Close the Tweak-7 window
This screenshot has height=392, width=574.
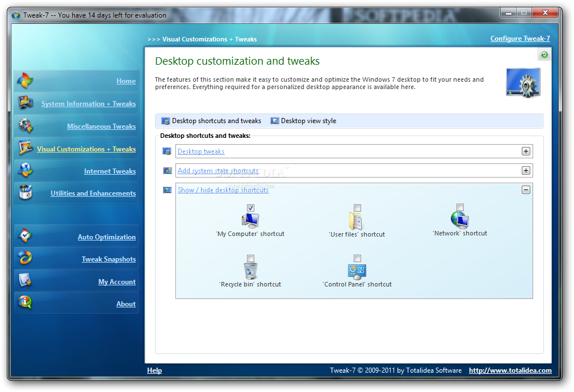[544, 13]
